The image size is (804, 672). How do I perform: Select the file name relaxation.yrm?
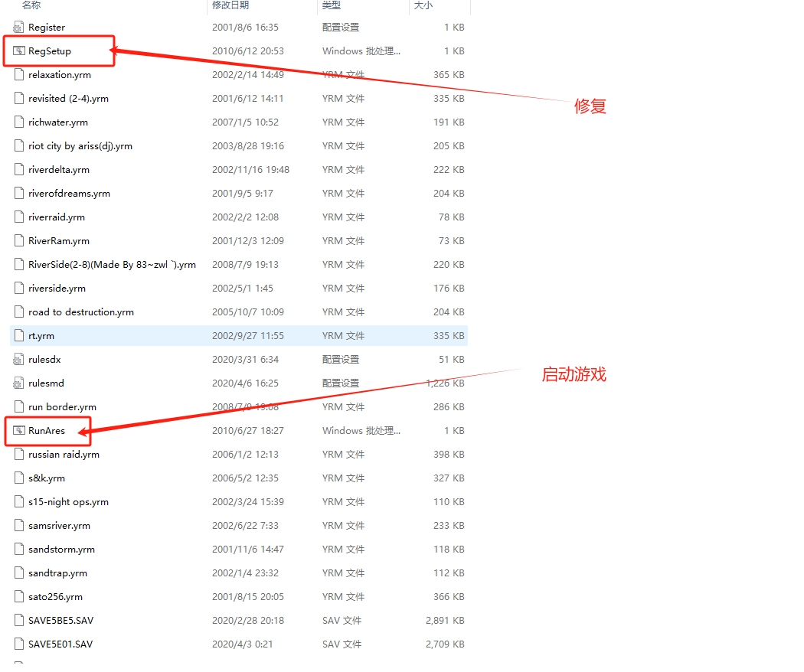60,75
